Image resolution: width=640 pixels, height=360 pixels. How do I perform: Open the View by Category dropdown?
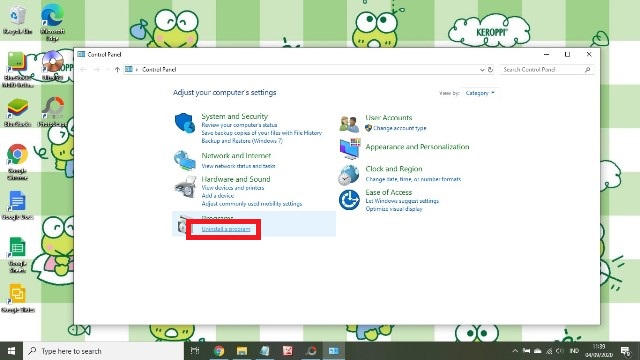[x=480, y=93]
